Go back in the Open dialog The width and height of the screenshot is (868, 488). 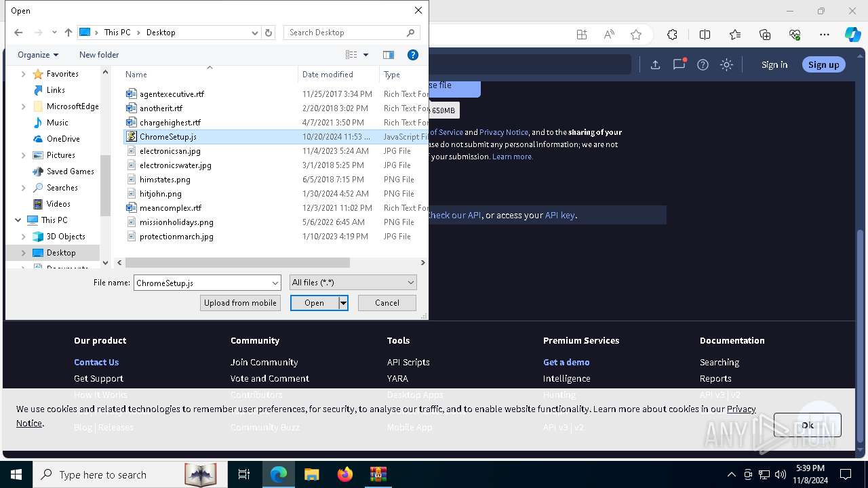coord(18,33)
